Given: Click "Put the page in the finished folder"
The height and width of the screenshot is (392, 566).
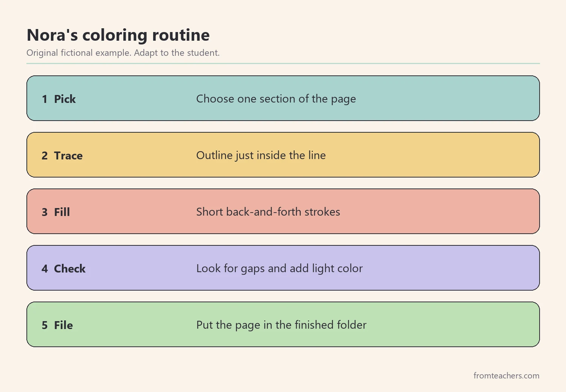Looking at the screenshot, I should point(281,325).
